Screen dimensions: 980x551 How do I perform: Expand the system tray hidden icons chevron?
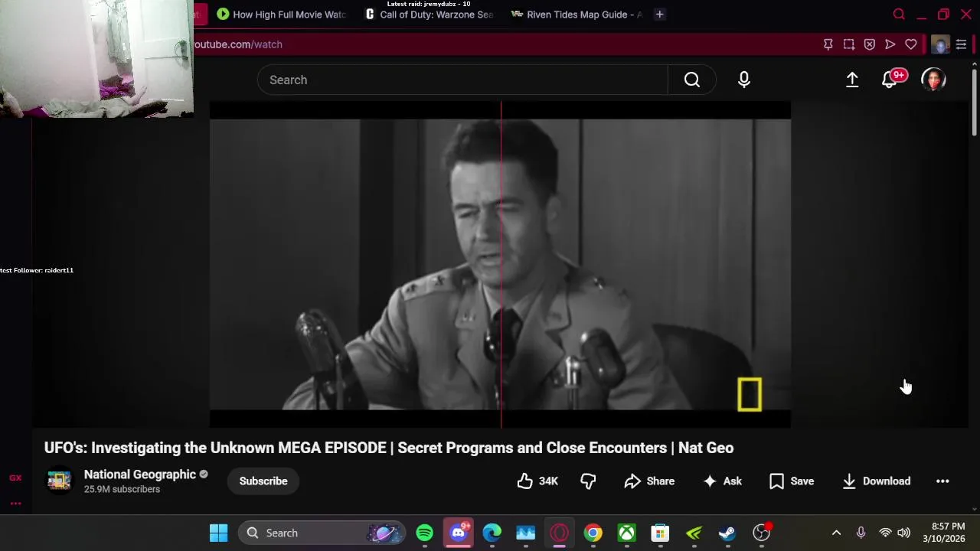[x=836, y=533]
